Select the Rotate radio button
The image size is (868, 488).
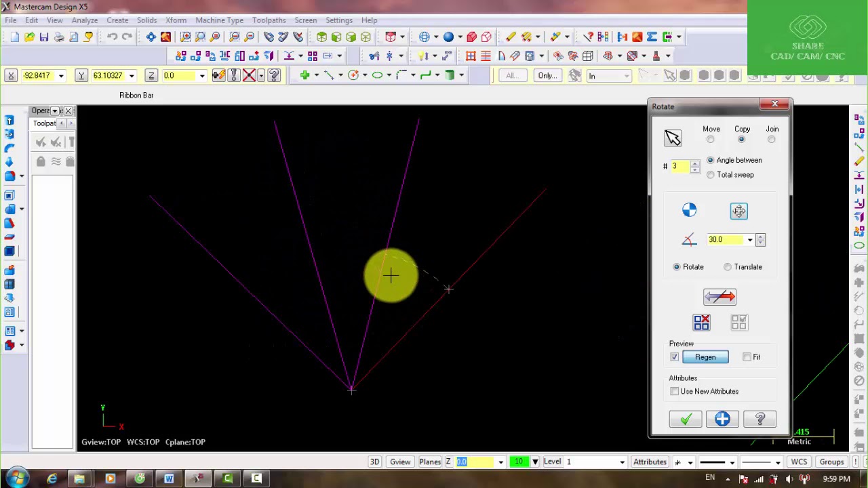click(676, 267)
